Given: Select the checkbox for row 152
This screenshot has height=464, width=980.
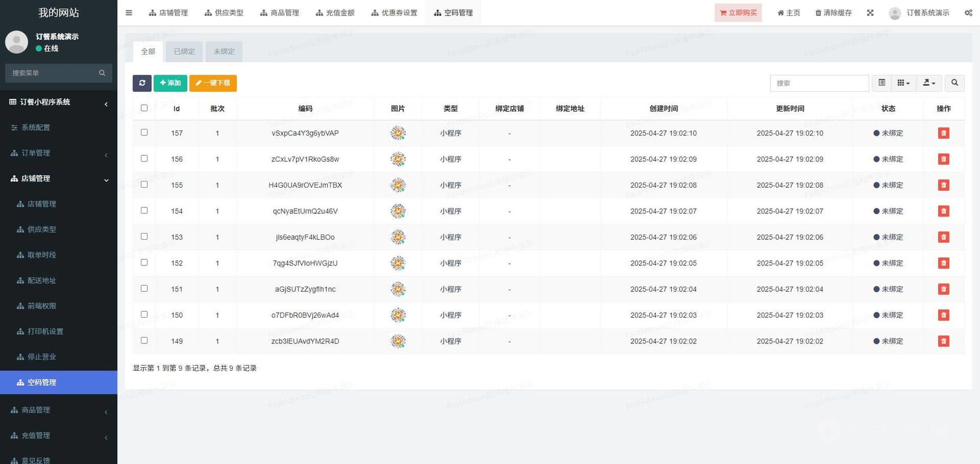Looking at the screenshot, I should click(144, 262).
